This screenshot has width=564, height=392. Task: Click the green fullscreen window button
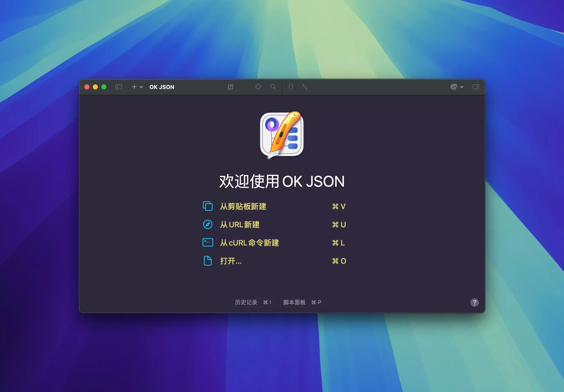[104, 87]
